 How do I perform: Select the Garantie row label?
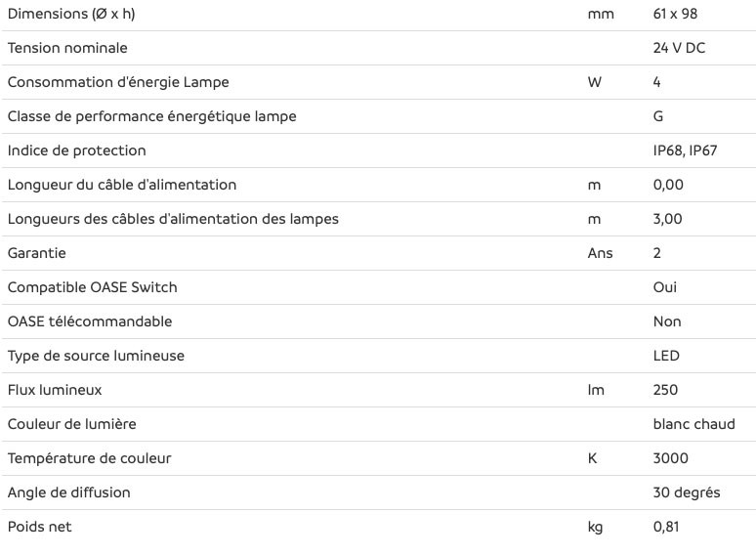[x=37, y=253]
